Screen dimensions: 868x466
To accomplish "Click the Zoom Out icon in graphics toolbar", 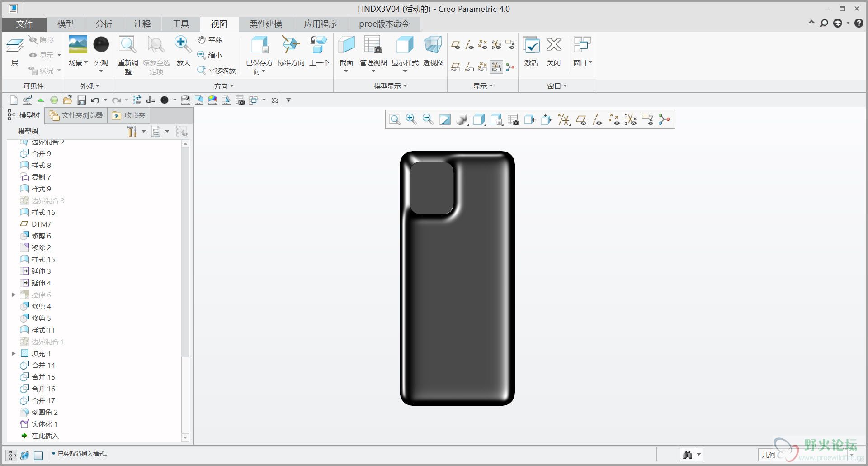I will point(428,119).
